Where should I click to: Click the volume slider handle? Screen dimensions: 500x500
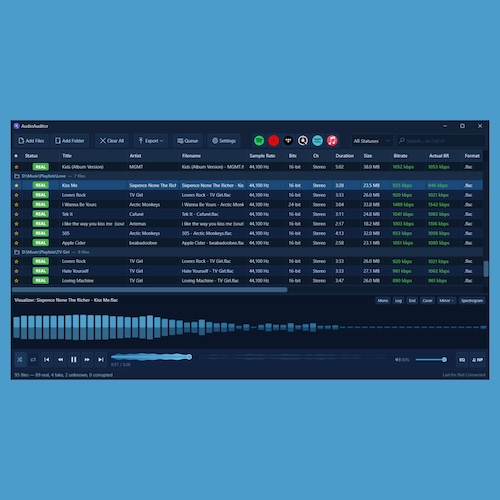coord(444,360)
